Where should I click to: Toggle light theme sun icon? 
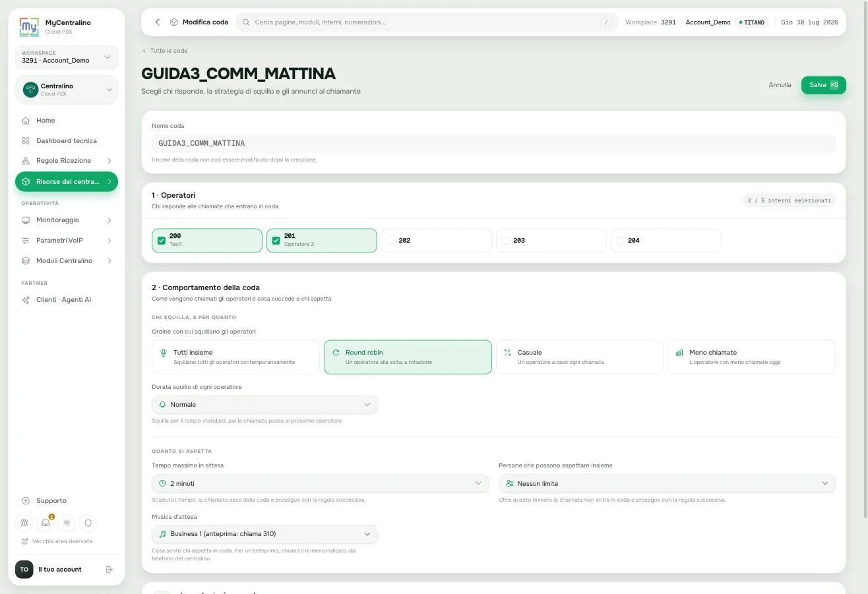coord(67,523)
